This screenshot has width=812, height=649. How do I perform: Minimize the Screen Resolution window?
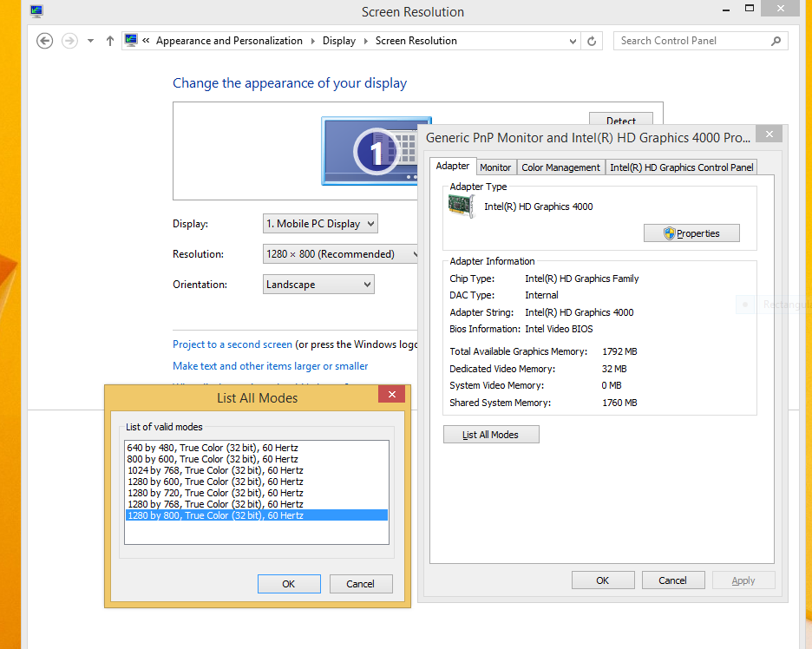[x=726, y=10]
